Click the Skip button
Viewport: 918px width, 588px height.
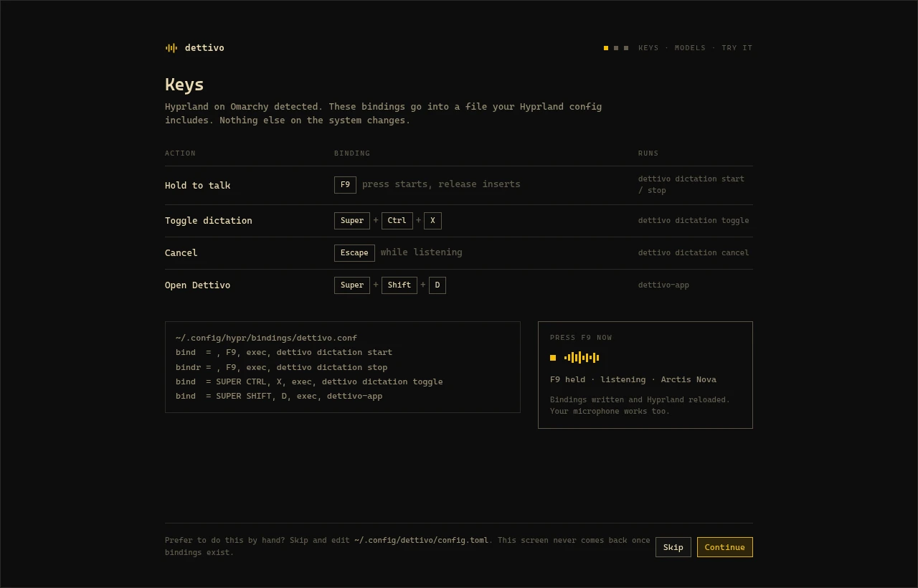point(673,547)
